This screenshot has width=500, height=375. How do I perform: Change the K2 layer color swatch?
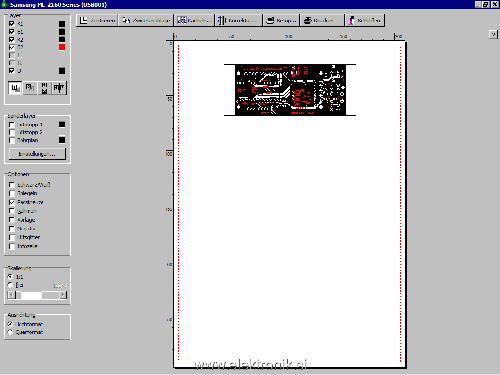[62, 39]
